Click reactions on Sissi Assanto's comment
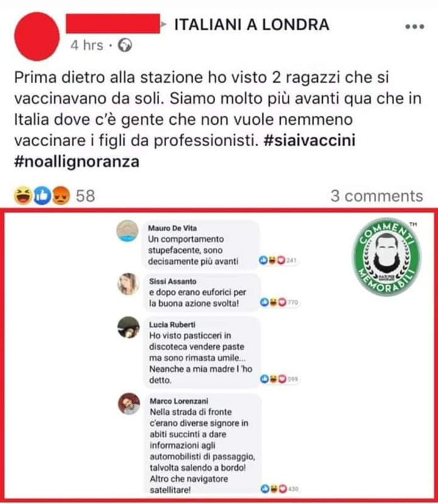Image resolution: width=438 pixels, height=504 pixels. click(x=279, y=302)
